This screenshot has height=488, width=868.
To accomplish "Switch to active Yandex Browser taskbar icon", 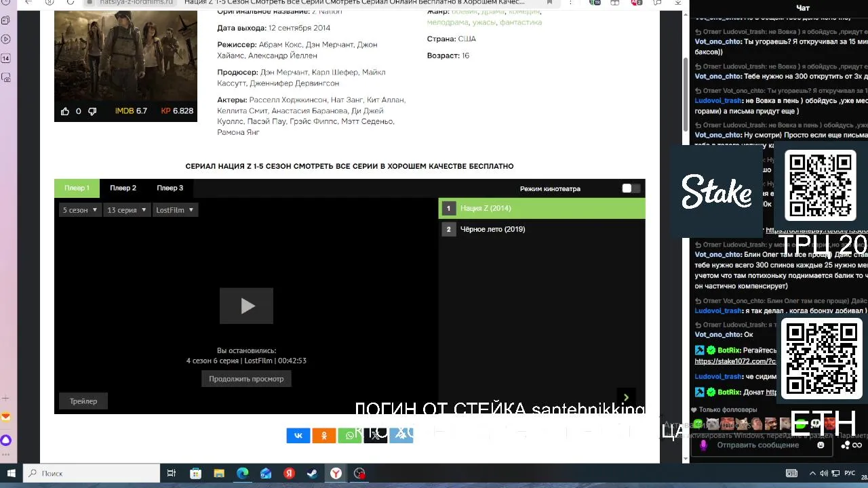I will pos(336,473).
